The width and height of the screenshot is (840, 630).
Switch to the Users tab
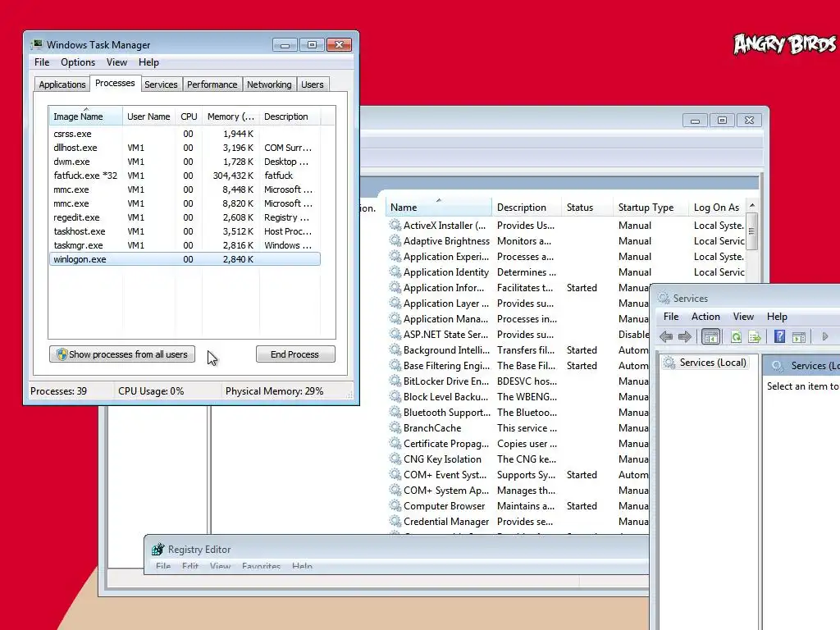pos(313,84)
